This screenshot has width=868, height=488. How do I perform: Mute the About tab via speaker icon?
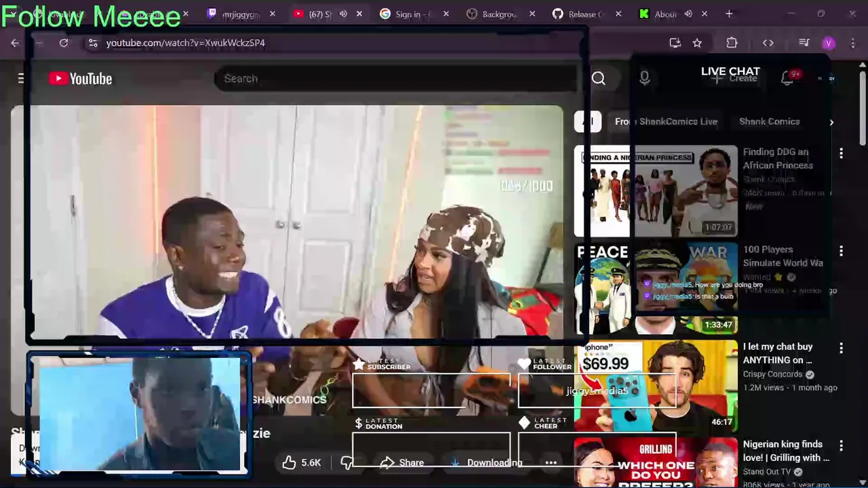688,14
